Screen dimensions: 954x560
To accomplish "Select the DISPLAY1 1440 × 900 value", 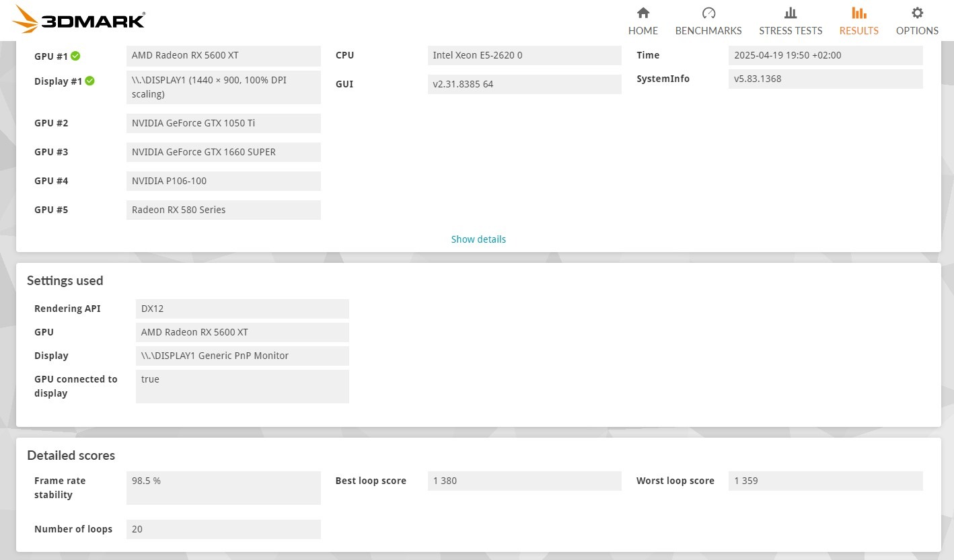I will pos(223,87).
